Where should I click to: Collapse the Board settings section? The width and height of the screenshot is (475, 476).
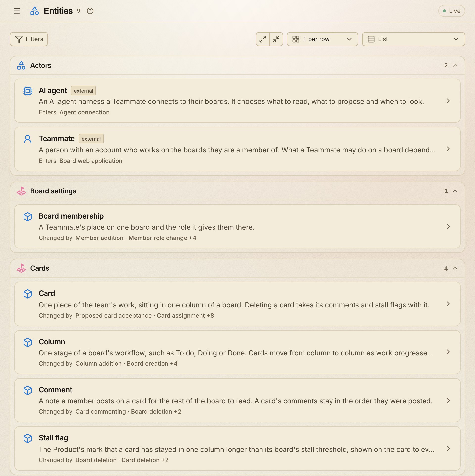[x=455, y=191]
